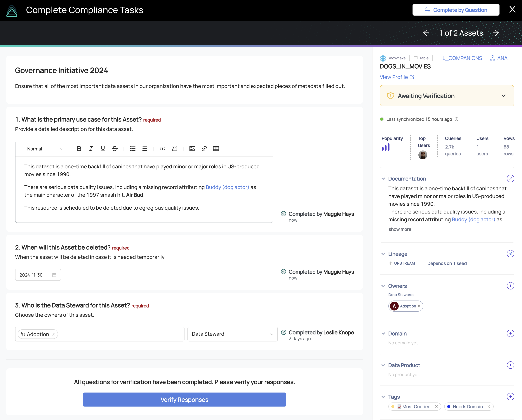
Task: Insert inline code with code icon
Action: tap(162, 148)
